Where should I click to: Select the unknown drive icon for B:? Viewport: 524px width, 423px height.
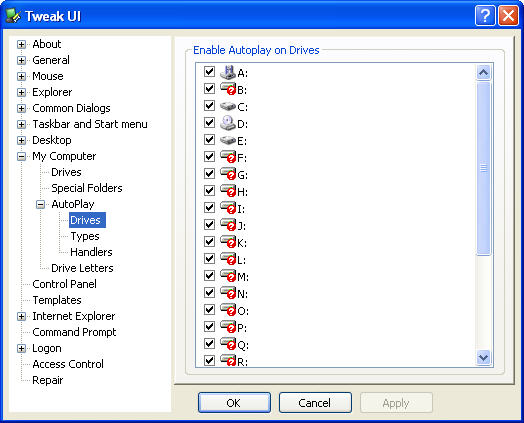(x=228, y=89)
